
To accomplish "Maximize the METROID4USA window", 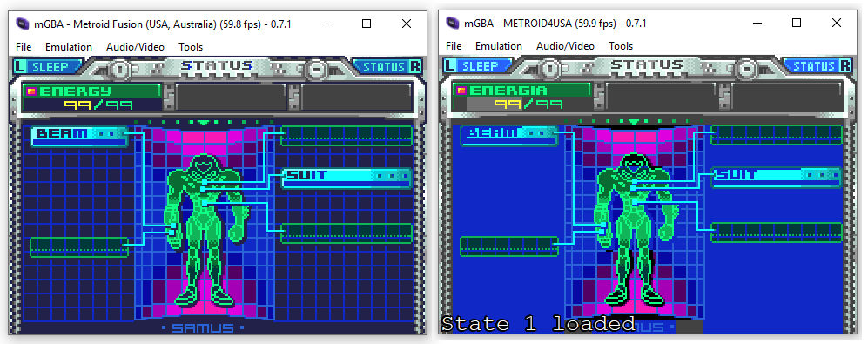I will tap(797, 24).
